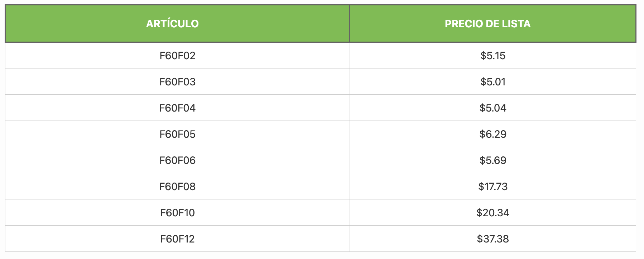The height and width of the screenshot is (259, 644).
Task: Pick the F60F12 article entry
Action: pos(177,239)
